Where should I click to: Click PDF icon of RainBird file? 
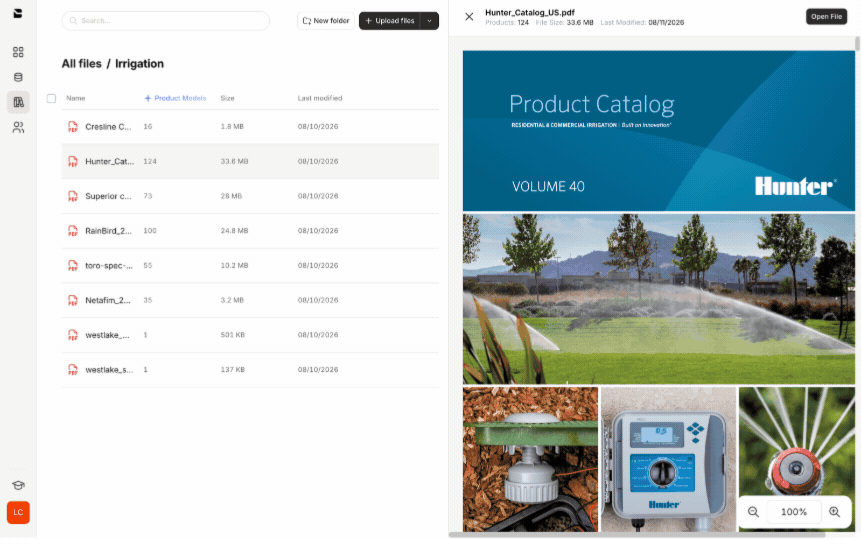coord(72,231)
